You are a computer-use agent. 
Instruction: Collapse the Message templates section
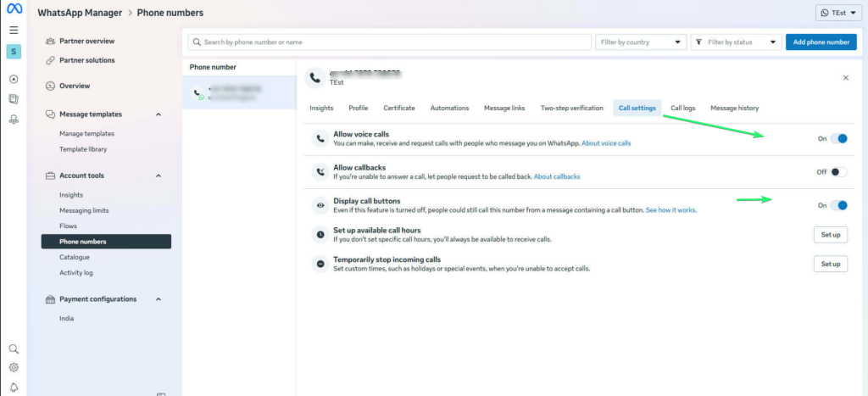pos(159,114)
